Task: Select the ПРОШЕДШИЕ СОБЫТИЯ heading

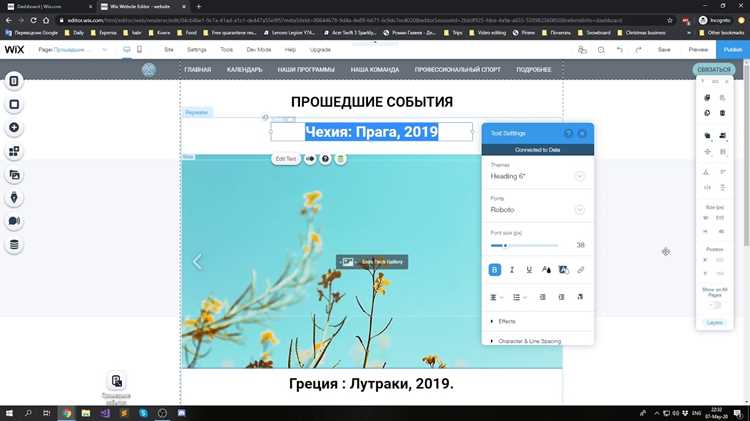Action: 372,102
